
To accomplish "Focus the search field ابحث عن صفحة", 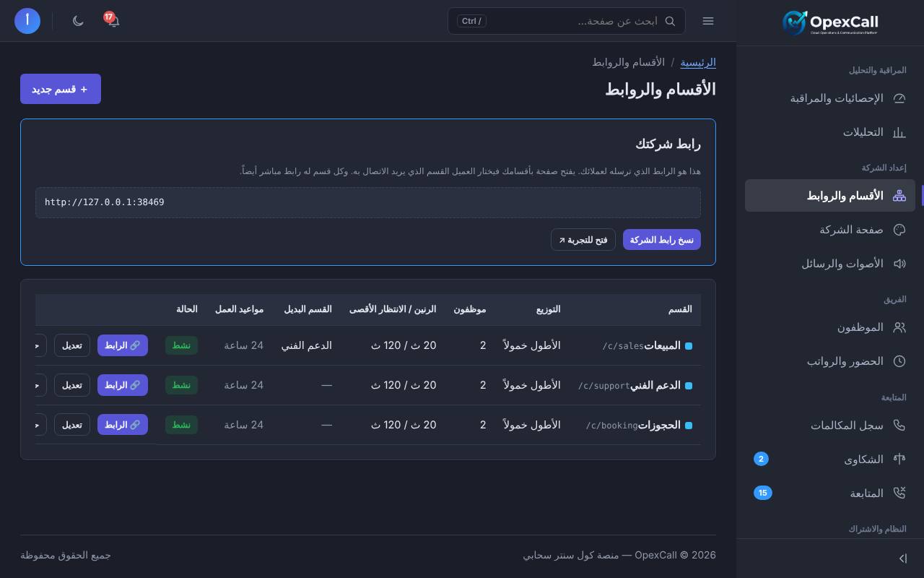I will 567,21.
